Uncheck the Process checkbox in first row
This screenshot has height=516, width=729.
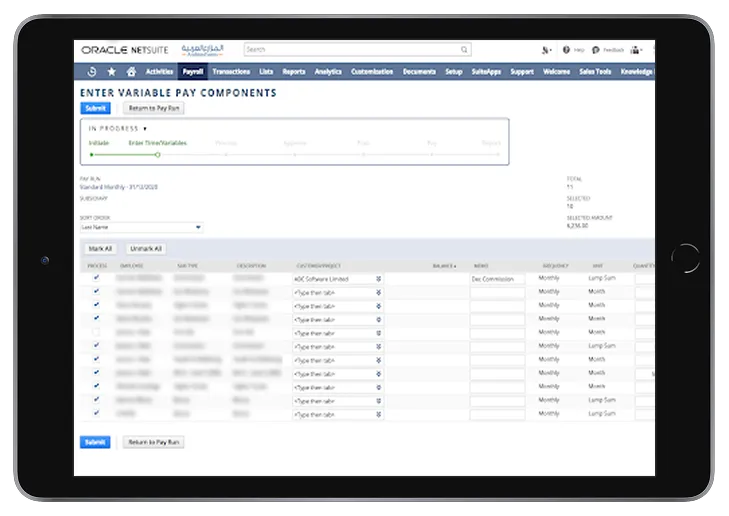click(x=96, y=278)
